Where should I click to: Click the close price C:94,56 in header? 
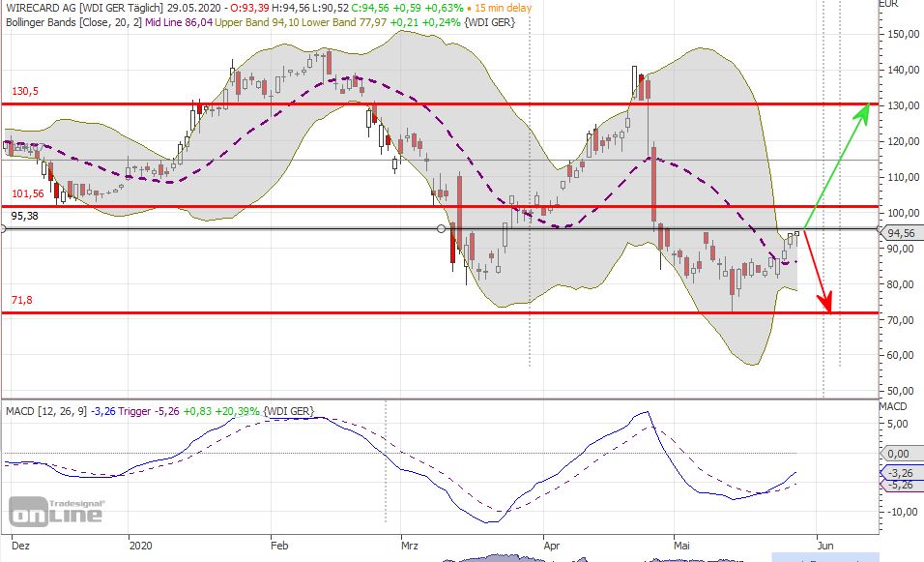click(370, 8)
